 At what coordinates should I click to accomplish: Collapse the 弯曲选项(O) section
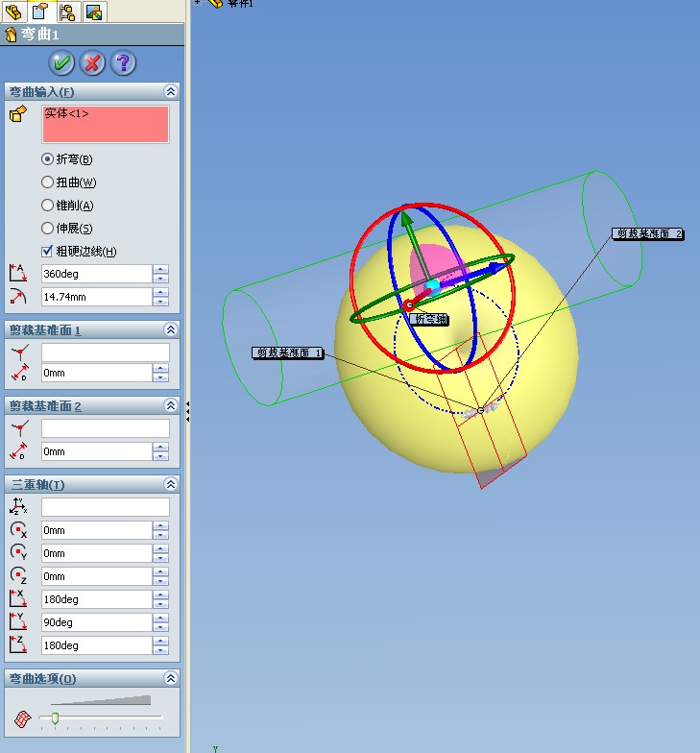[x=171, y=678]
